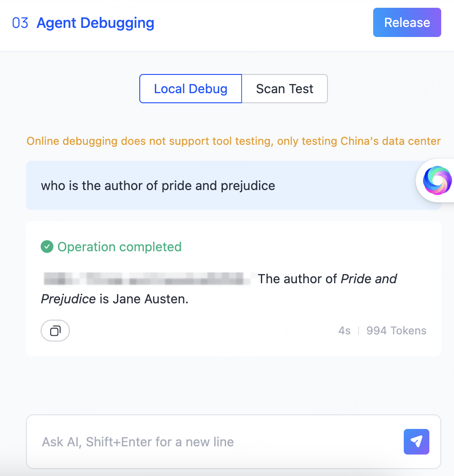Click the italic Pride and text in response
The image size is (454, 476).
click(x=369, y=279)
